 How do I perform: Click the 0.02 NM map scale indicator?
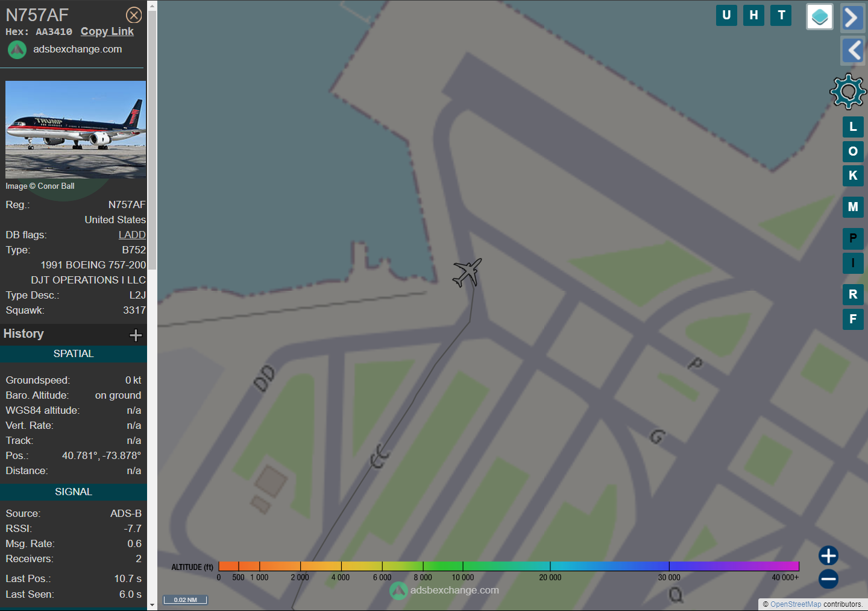[186, 600]
